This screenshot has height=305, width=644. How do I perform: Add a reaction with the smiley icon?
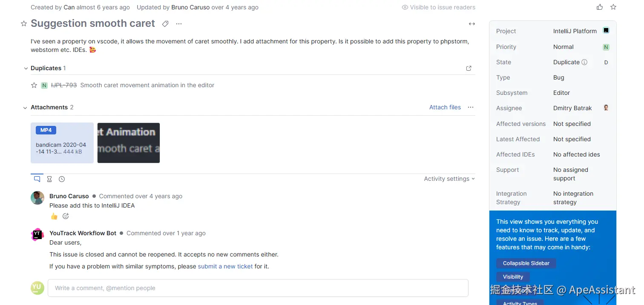point(66,216)
